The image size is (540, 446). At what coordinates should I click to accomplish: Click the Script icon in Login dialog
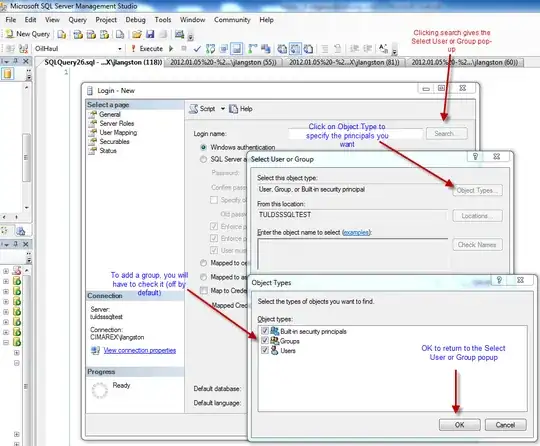[x=194, y=109]
